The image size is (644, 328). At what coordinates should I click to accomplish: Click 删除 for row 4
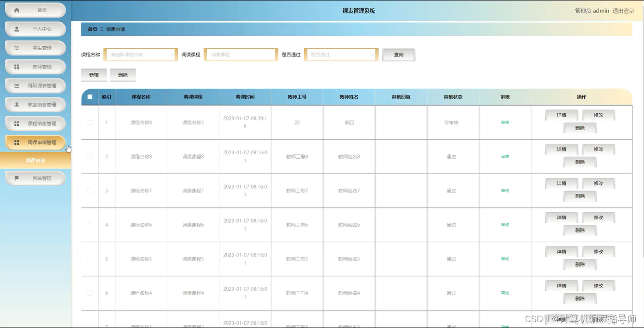tap(580, 231)
